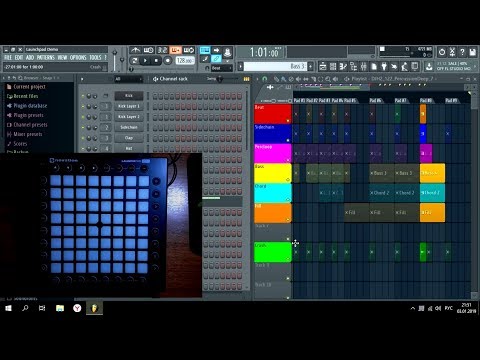Open the Playlist options menu arrow
The width and height of the screenshot is (480, 360).
[x=257, y=79]
